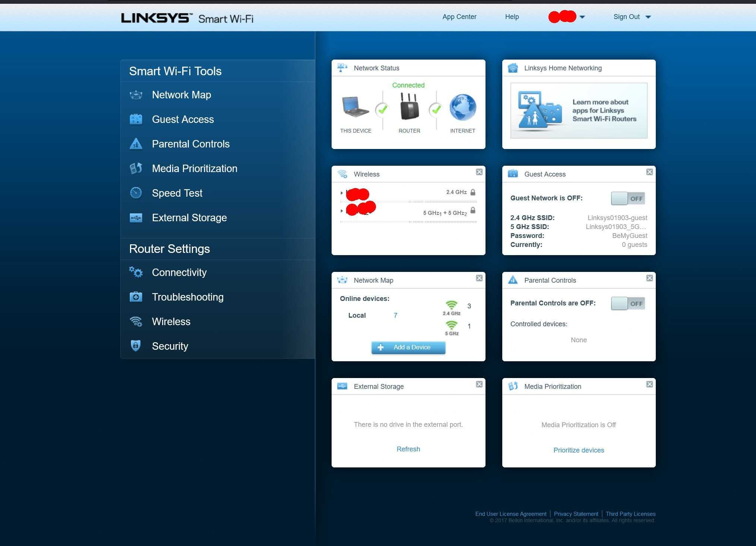This screenshot has width=756, height=546.
Task: Click the sidebar External Storage USB icon
Action: pos(136,218)
